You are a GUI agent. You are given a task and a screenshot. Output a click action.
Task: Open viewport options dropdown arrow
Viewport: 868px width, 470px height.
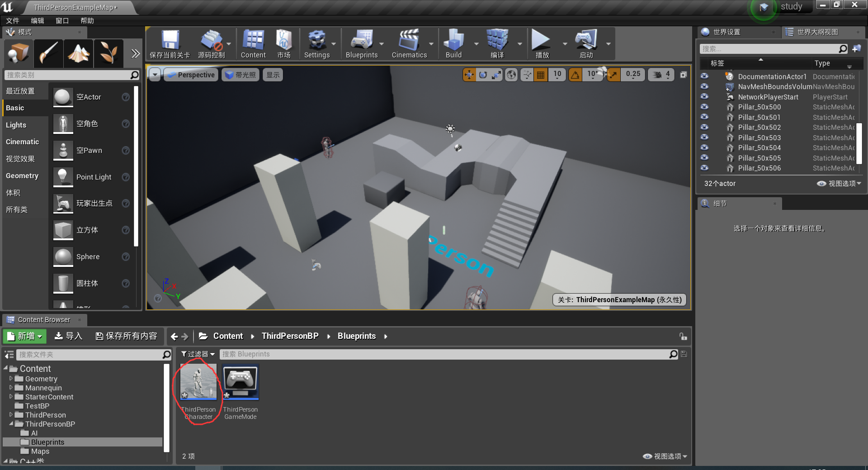155,75
